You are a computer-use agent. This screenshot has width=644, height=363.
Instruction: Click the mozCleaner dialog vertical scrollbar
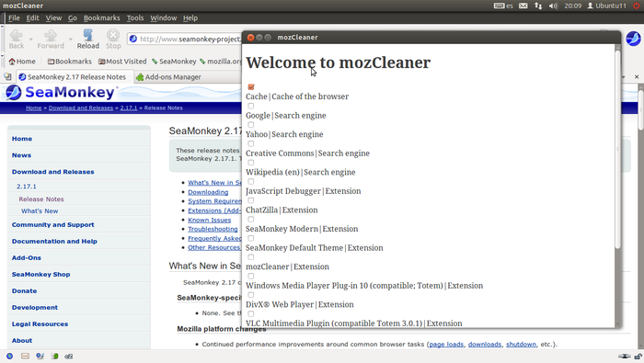617,150
